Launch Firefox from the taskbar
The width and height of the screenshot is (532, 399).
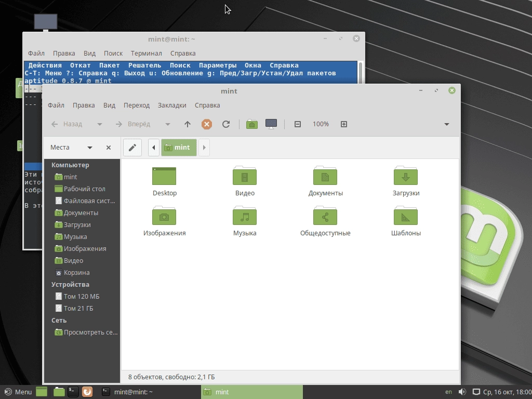tap(87, 392)
